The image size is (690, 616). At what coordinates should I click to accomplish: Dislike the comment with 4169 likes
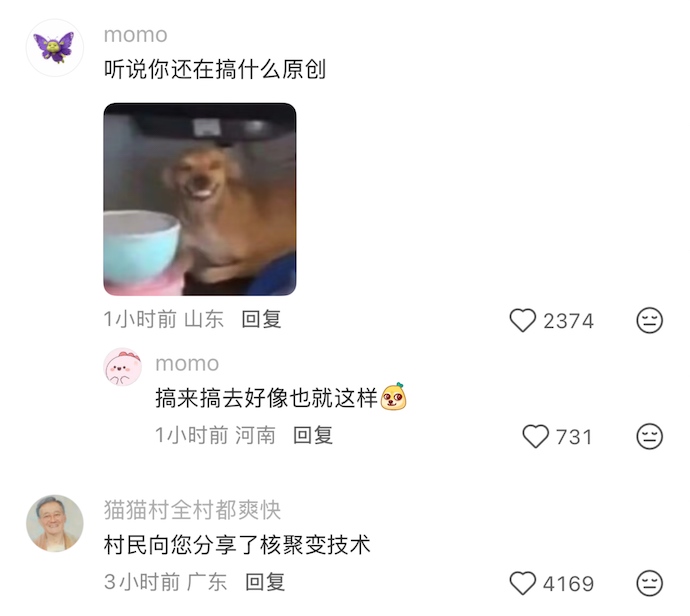[x=650, y=583]
